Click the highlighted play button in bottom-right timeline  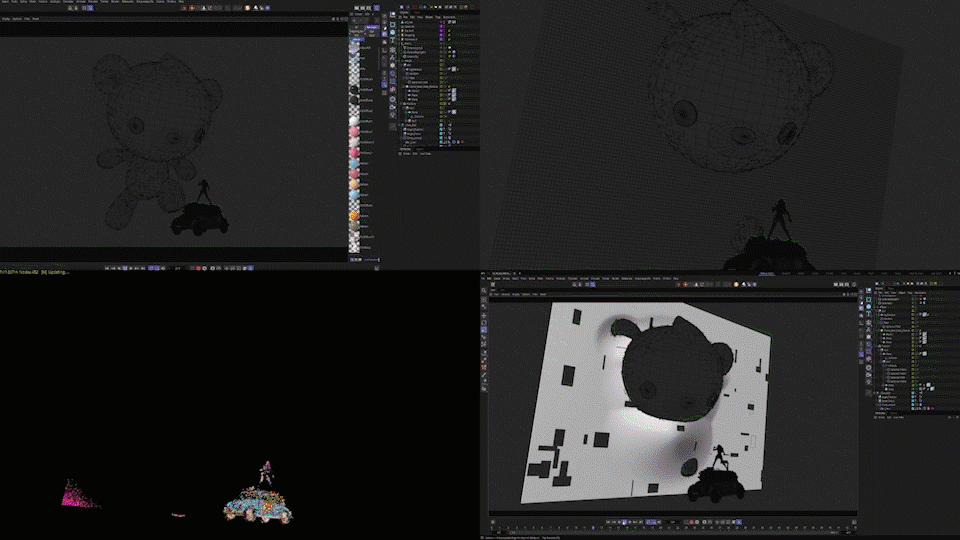click(x=624, y=522)
